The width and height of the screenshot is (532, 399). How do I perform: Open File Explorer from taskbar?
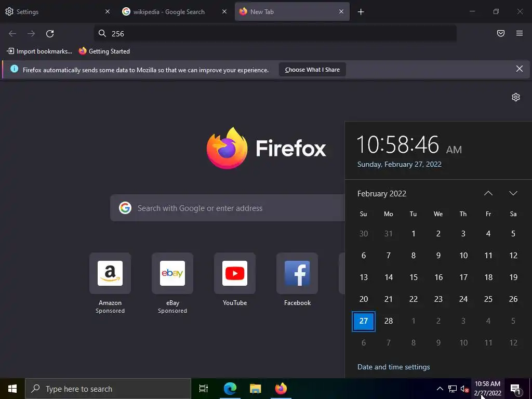coord(256,389)
